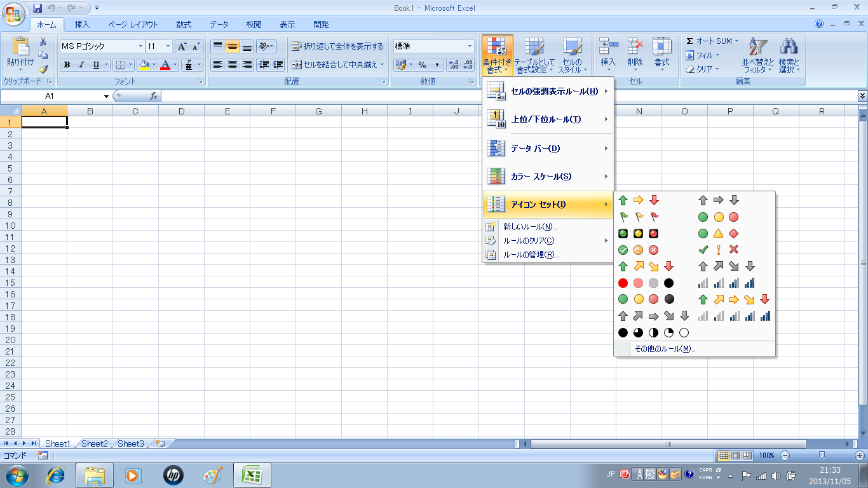This screenshot has width=868, height=488.
Task: Choose the three flags icon set
Action: coord(638,217)
